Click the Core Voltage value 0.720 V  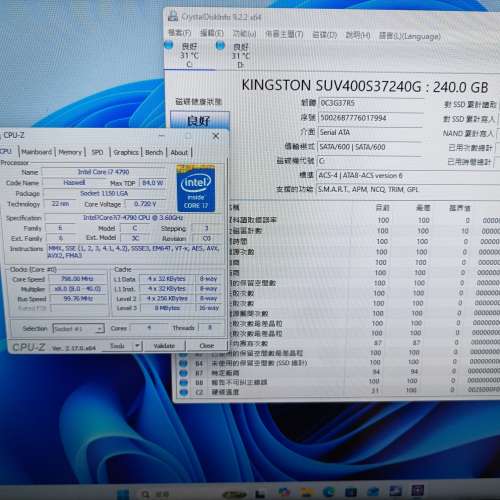[x=145, y=204]
